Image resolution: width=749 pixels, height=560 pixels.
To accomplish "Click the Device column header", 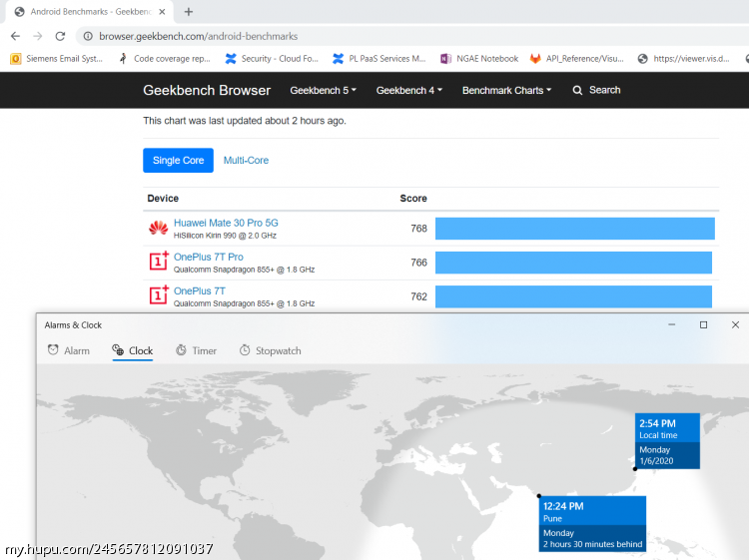I will (x=163, y=198).
